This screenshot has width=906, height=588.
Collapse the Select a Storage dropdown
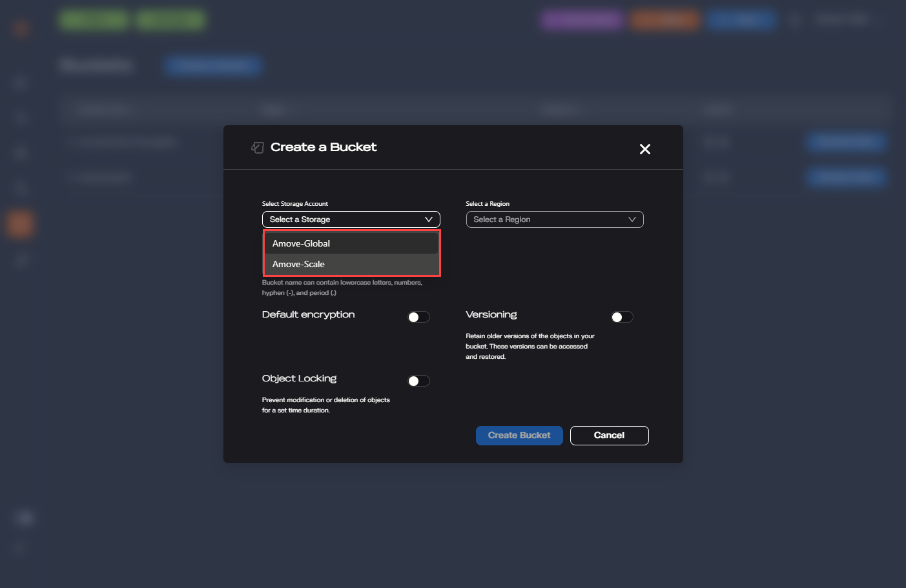(351, 219)
